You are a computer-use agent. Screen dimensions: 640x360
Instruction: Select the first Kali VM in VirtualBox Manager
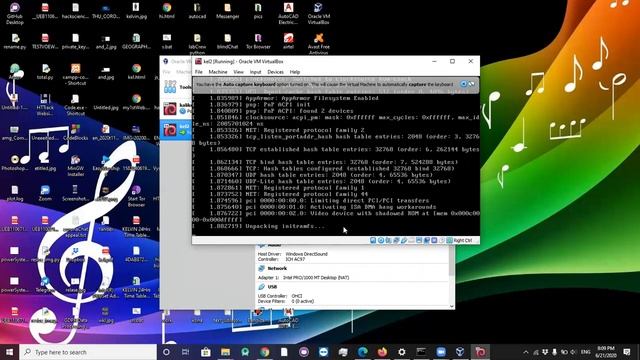[176, 108]
